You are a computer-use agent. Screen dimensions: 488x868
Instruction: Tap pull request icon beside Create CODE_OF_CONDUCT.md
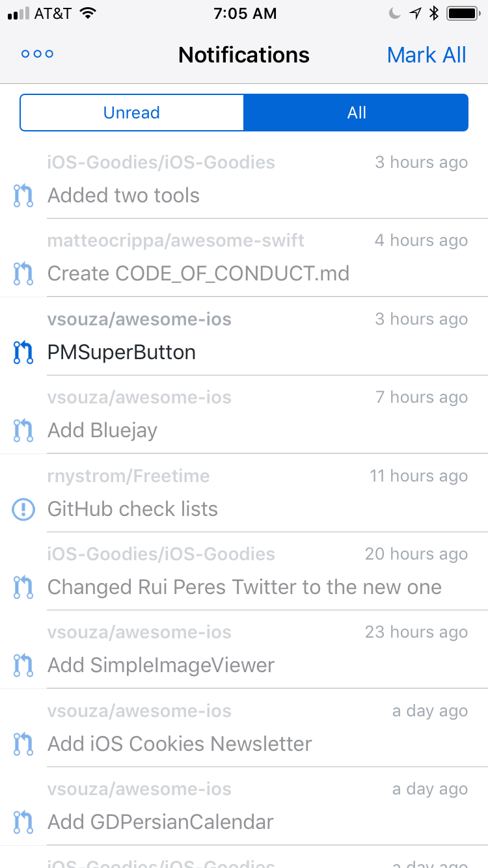(x=23, y=274)
